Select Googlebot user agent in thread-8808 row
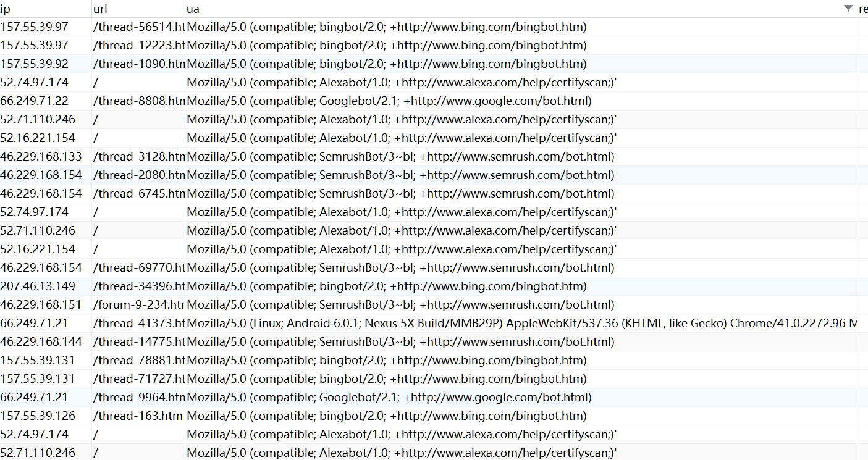This screenshot has width=868, height=460. click(521, 101)
